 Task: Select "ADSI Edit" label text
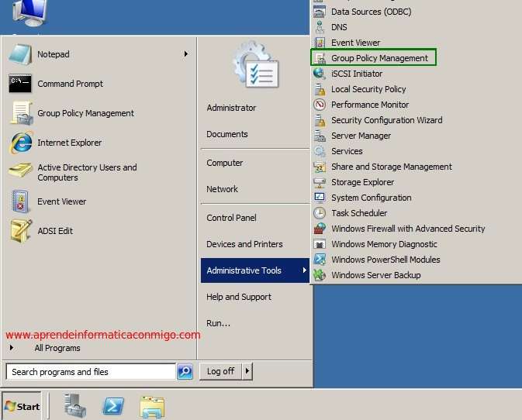click(x=55, y=231)
